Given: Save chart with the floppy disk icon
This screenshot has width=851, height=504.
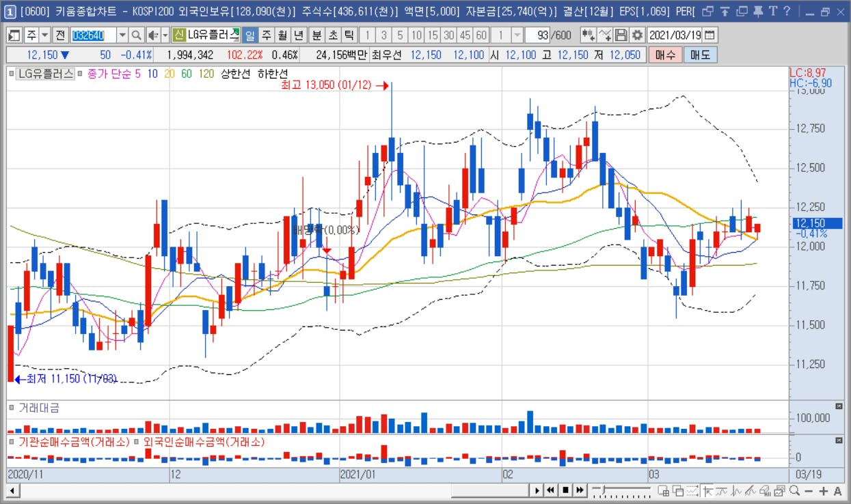Looking at the screenshot, I should [x=621, y=36].
